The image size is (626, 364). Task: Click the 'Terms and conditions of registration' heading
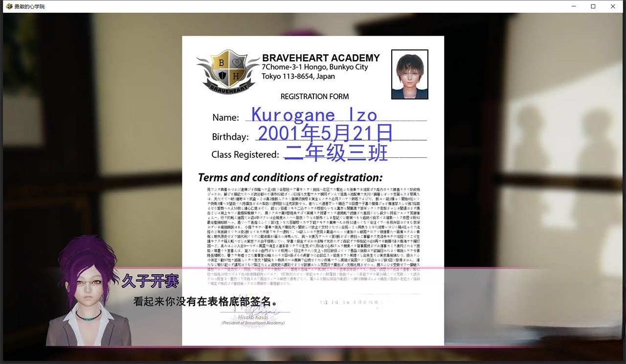290,177
